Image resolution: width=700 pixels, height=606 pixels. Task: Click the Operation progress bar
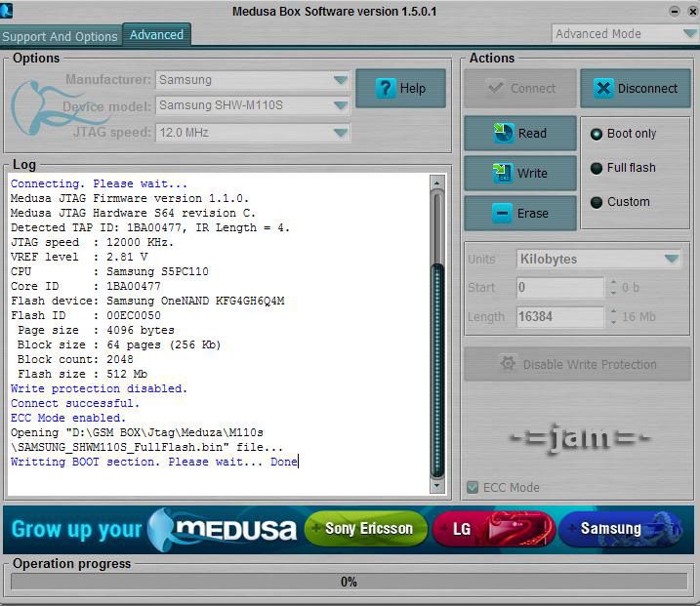coord(349,582)
